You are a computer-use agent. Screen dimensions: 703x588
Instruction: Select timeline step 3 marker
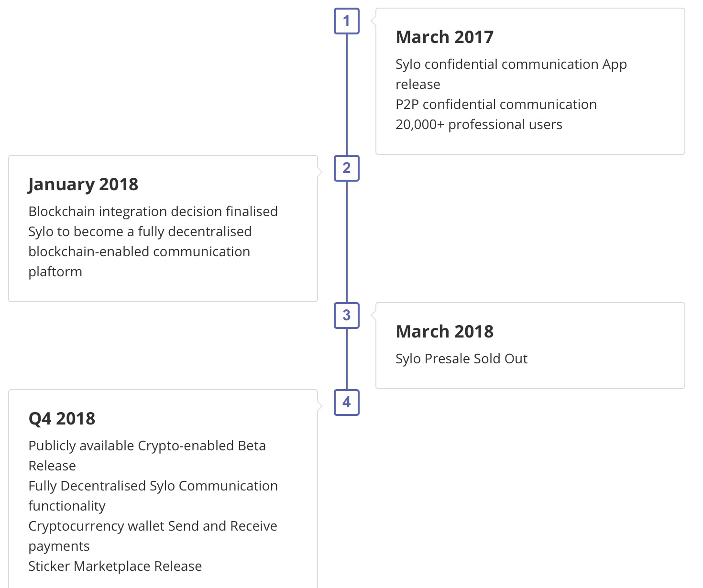pyautogui.click(x=346, y=316)
